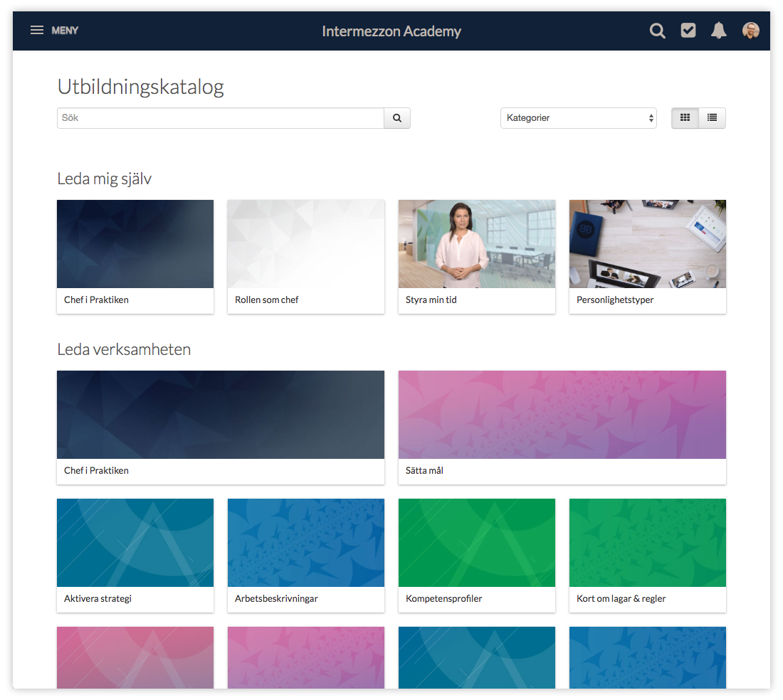Open the Kompetensprofiler course thumbnail
Image resolution: width=783 pixels, height=700 pixels.
pos(477,543)
